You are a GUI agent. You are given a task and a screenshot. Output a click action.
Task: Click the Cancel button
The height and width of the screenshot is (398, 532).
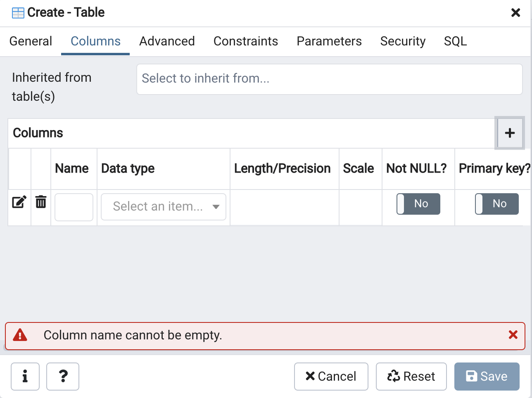[x=331, y=376]
